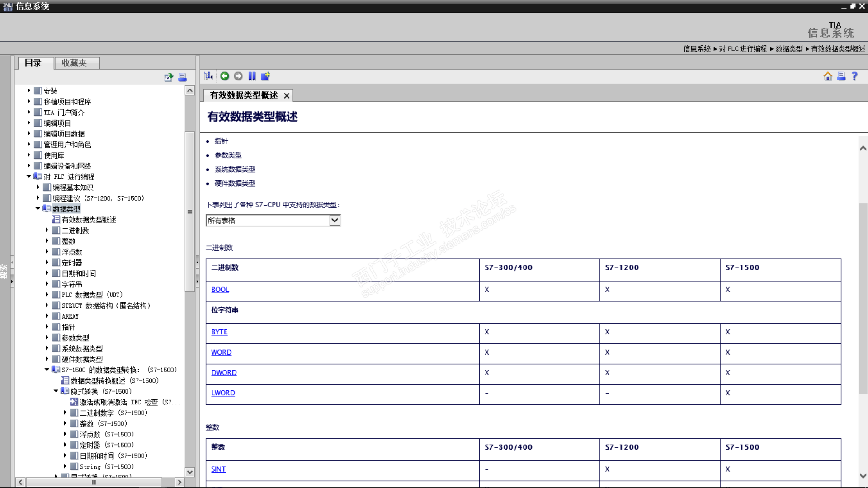Click the print icon in the contents panel
This screenshot has height=488, width=868.
(182, 77)
